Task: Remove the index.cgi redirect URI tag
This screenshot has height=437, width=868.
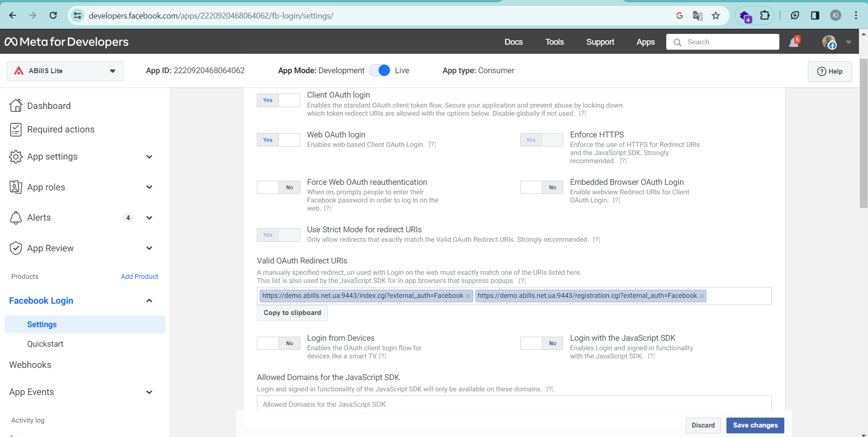Action: (x=468, y=296)
